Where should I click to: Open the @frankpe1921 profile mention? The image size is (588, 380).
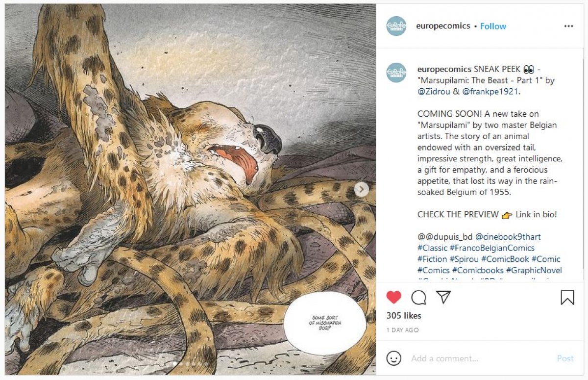click(488, 91)
